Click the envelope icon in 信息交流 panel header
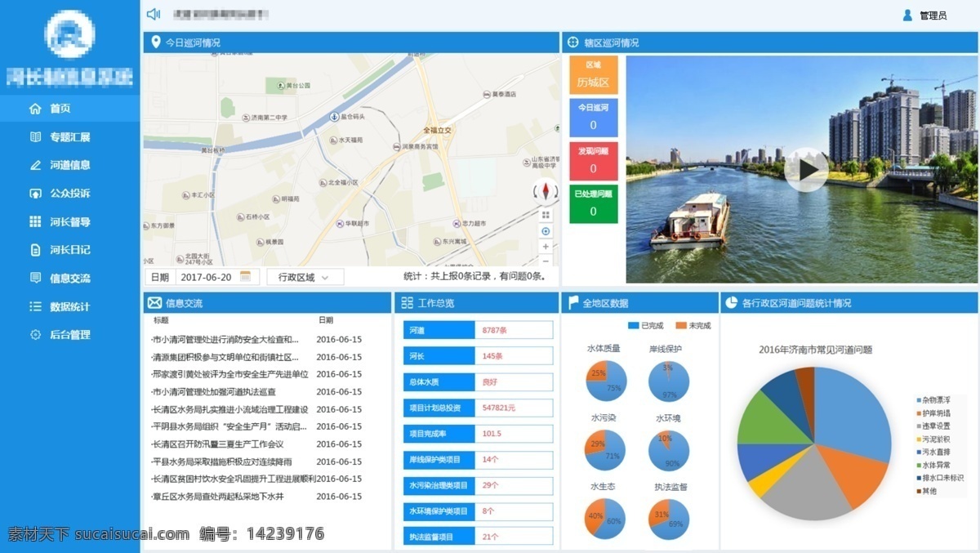Image resolution: width=980 pixels, height=553 pixels. [x=154, y=303]
